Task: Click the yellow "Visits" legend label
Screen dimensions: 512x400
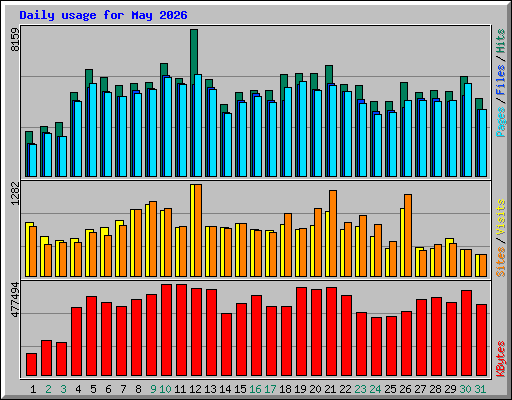Action: click(500, 217)
